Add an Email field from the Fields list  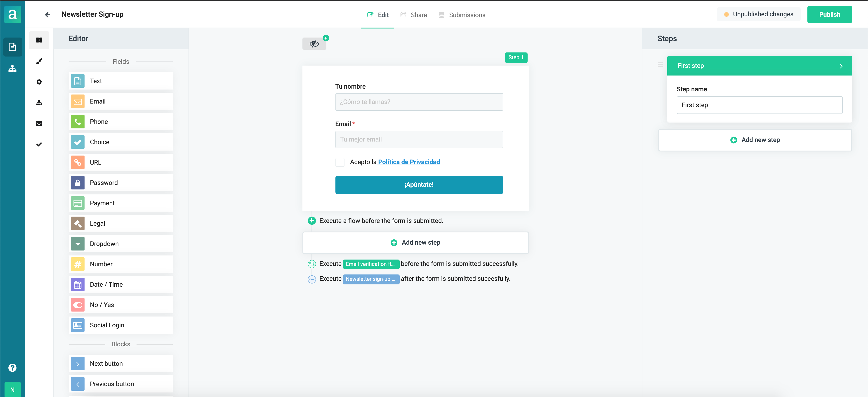coord(121,102)
